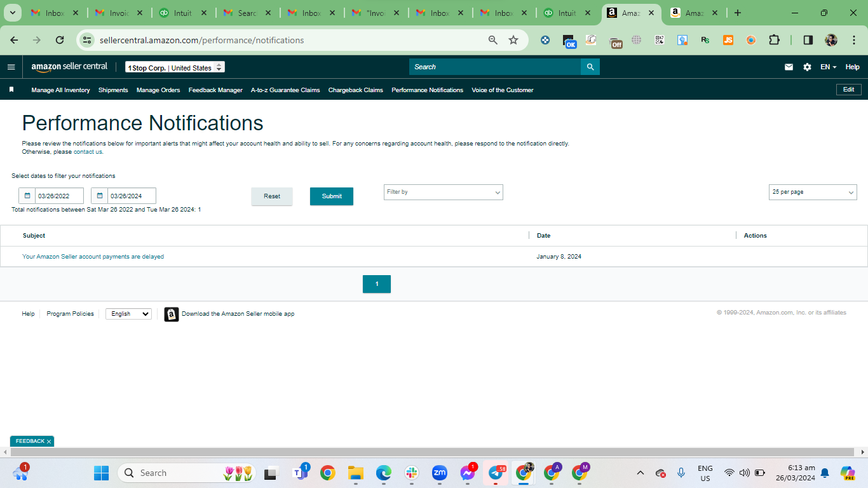Click the 03/26/2022 start date field

(x=59, y=196)
